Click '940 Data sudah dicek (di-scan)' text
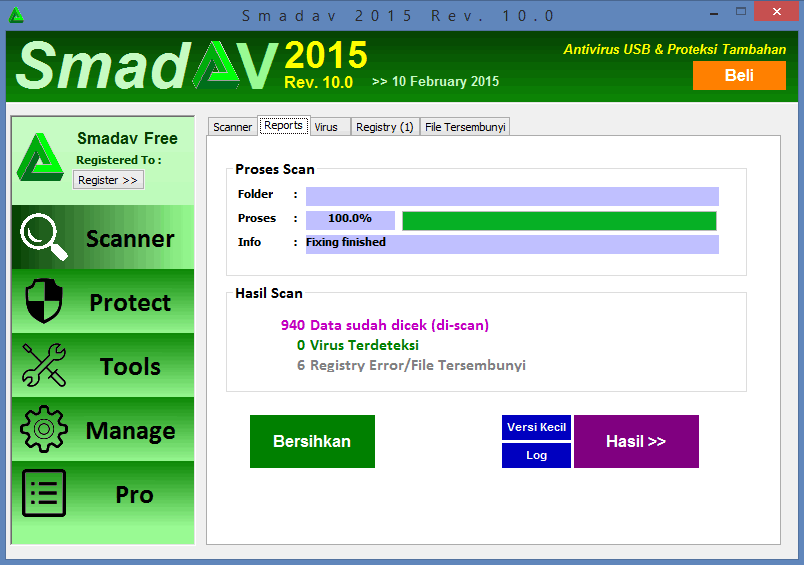804x565 pixels. 385,325
